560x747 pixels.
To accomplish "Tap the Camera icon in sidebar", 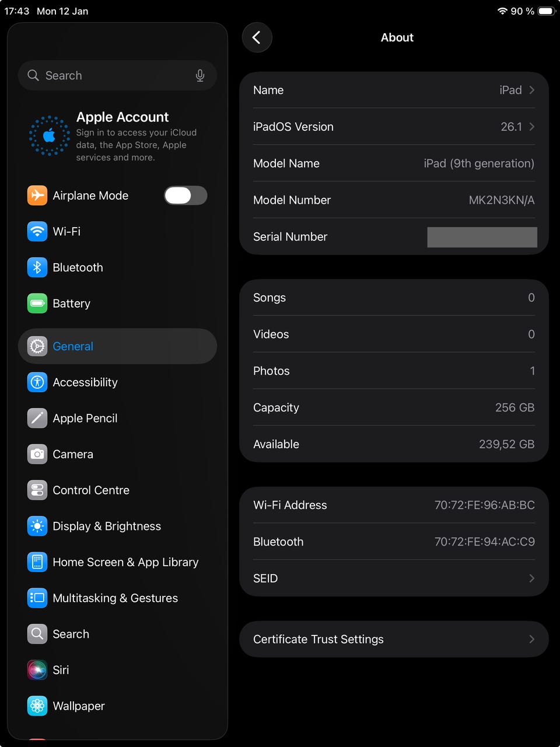I will tap(37, 454).
